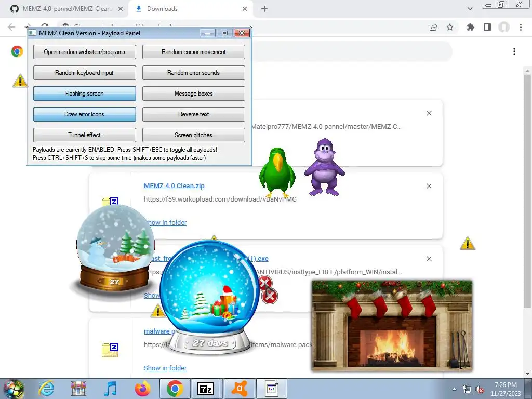Open Avast from the taskbar
Image resolution: width=532 pixels, height=399 pixels.
(240, 389)
